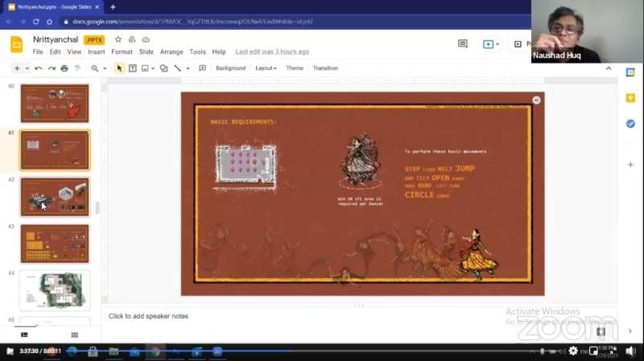This screenshot has width=644, height=361.
Task: Add a comment using toolbar icon
Action: pyautogui.click(x=202, y=68)
